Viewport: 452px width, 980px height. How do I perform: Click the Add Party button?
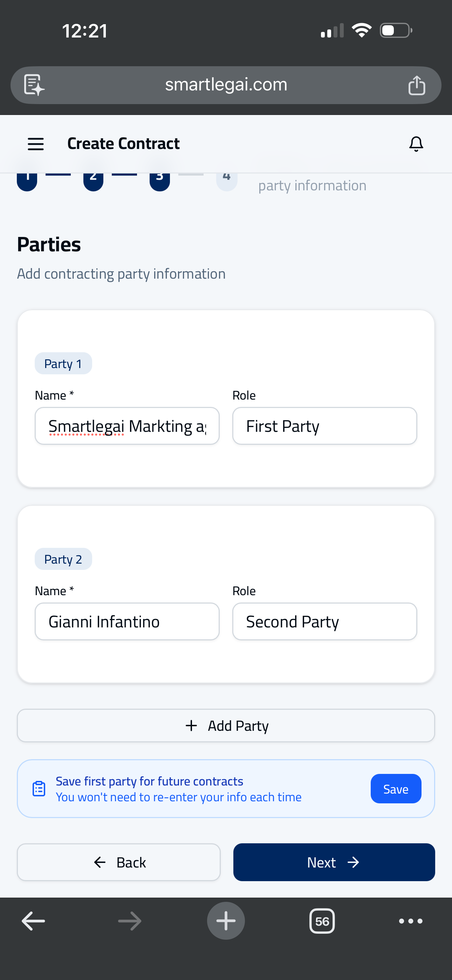(x=226, y=726)
